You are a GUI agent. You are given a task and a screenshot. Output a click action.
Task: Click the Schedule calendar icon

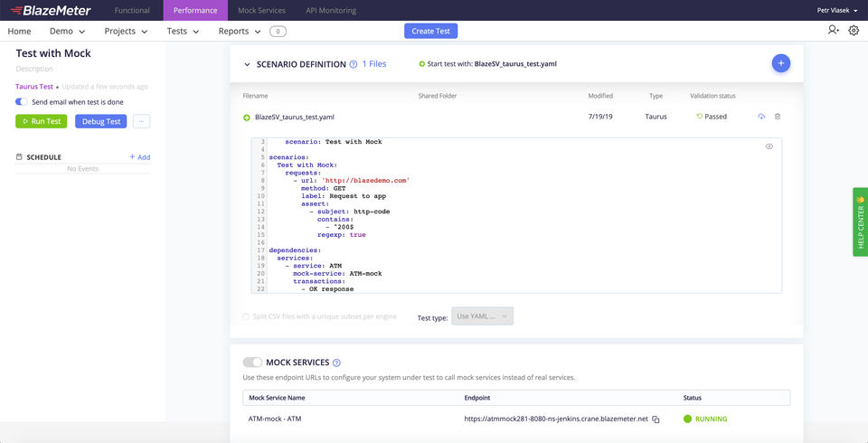(19, 157)
